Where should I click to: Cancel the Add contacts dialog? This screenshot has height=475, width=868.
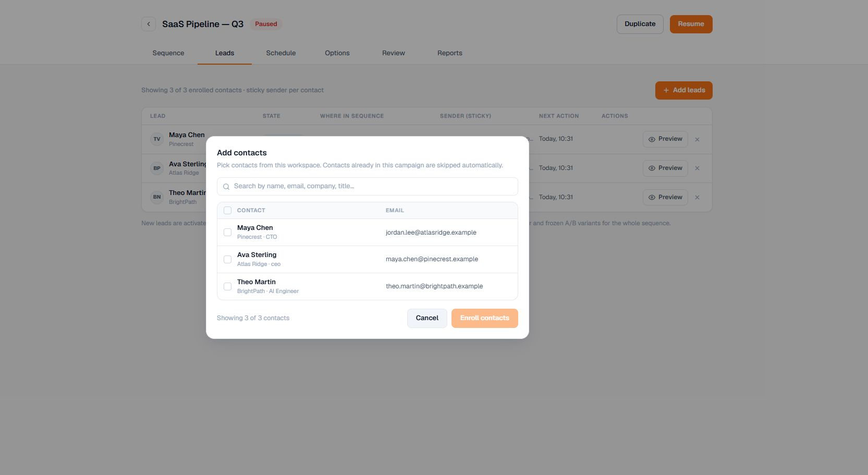[x=427, y=318]
